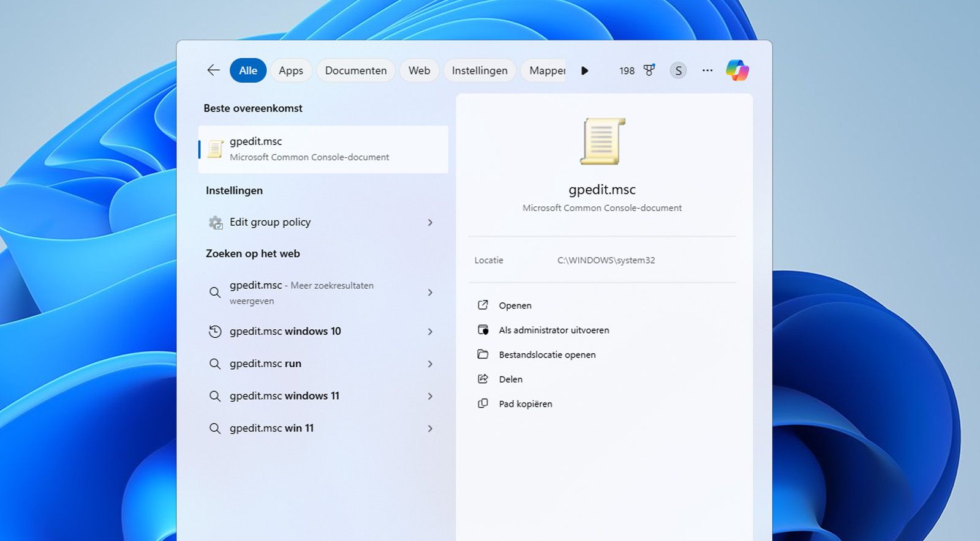
Task: Expand chevron for gpedit.msc windows 11
Action: (x=430, y=396)
